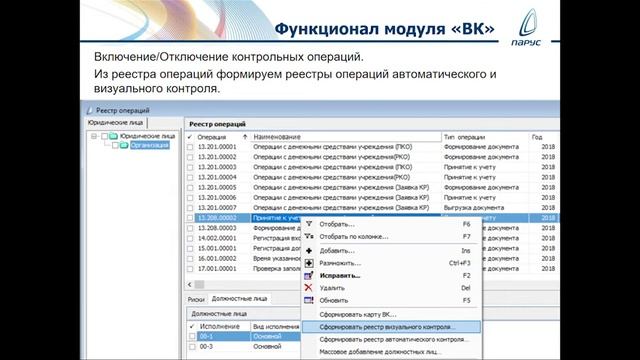The height and width of the screenshot is (360, 640).
Task: Open the Юридические лица tab in left panel
Action: pyautogui.click(x=116, y=122)
